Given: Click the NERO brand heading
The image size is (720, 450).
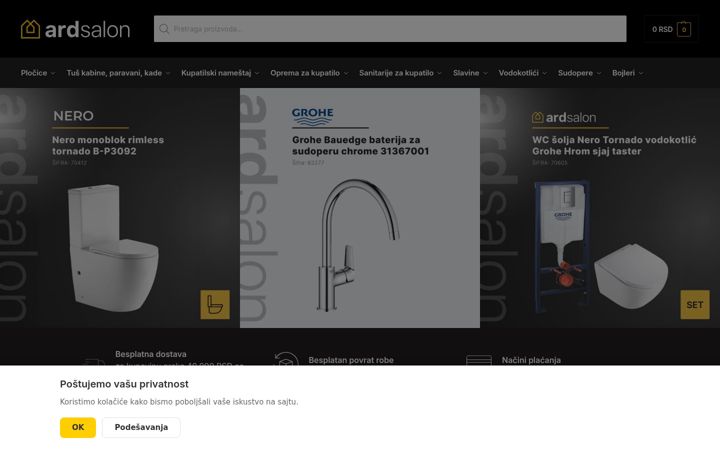Looking at the screenshot, I should pyautogui.click(x=73, y=116).
